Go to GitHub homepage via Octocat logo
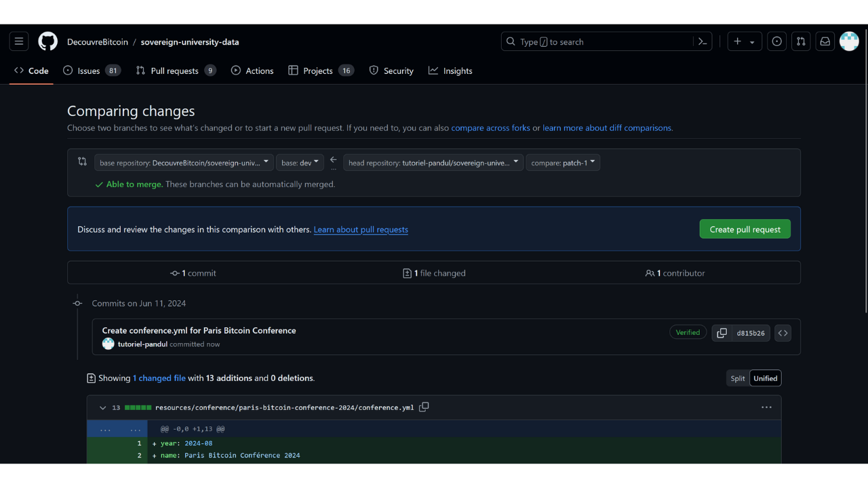Screen dimensions: 868x488 [x=47, y=41]
